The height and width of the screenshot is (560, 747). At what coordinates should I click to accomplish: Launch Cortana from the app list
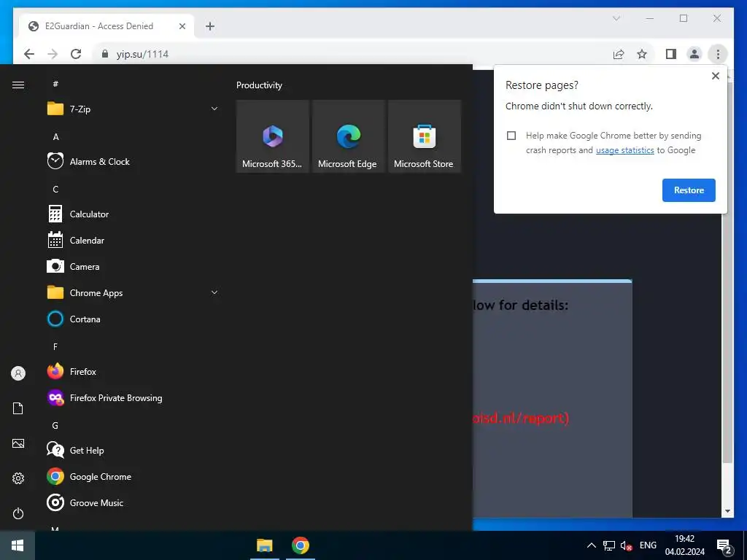pyautogui.click(x=133, y=319)
